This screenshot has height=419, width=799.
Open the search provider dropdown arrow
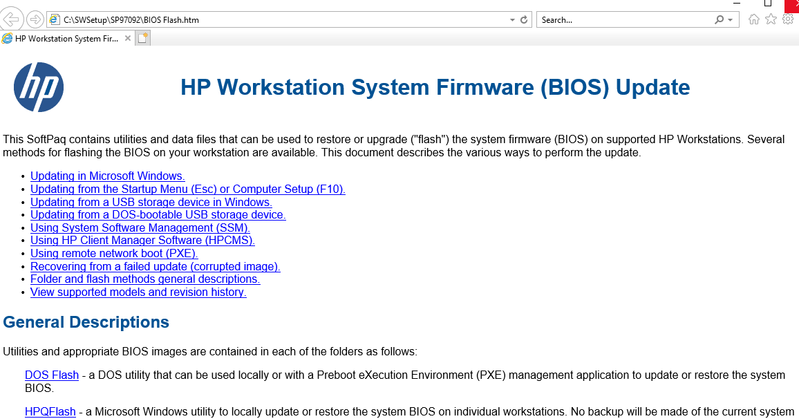click(731, 20)
